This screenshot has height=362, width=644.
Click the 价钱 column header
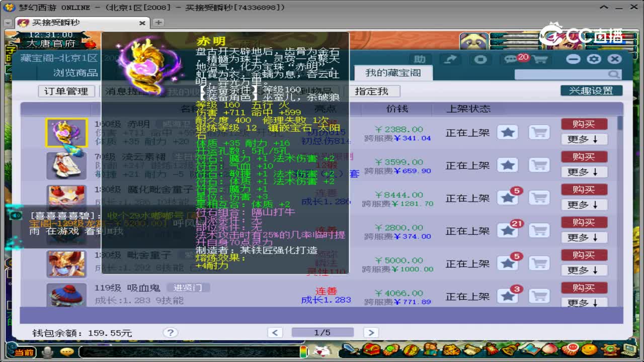[397, 109]
